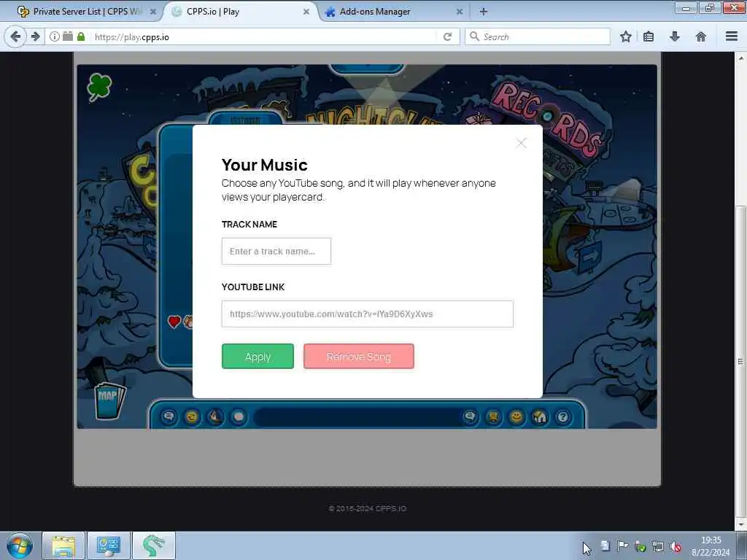Screen dimensions: 747x560
Task: Click the Action Center flag tray icon
Action: [x=622, y=545]
